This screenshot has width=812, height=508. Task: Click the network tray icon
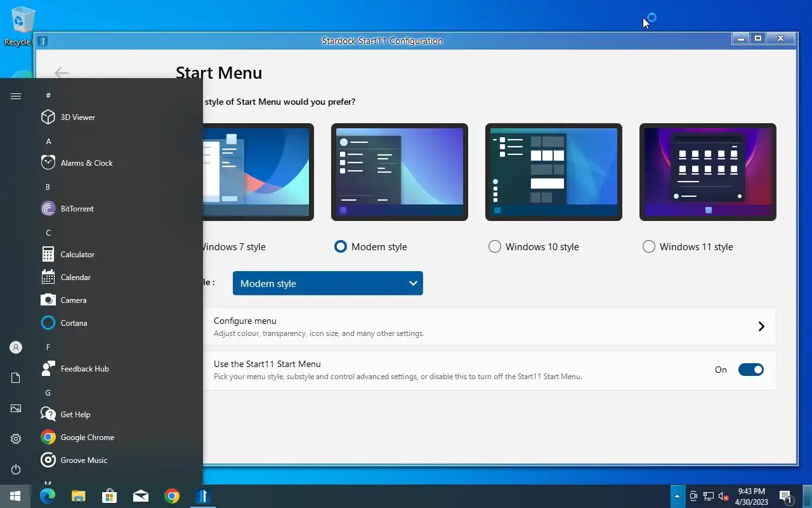point(708,496)
